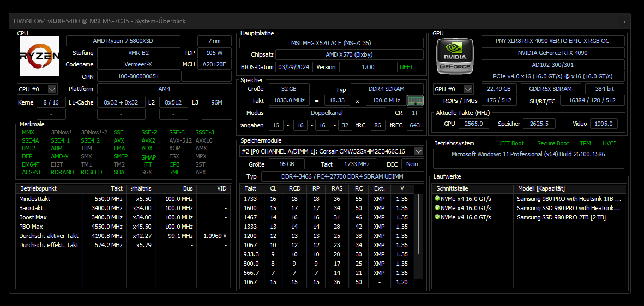
Task: Click the 105 W TDP value
Action: [x=214, y=53]
